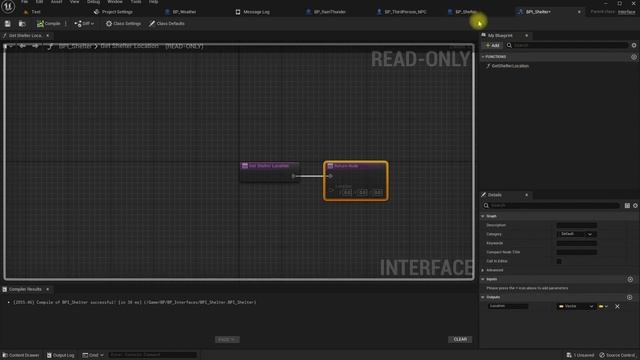Close the My Blueprint panel tab
640x360 pixels.
[x=526, y=36]
